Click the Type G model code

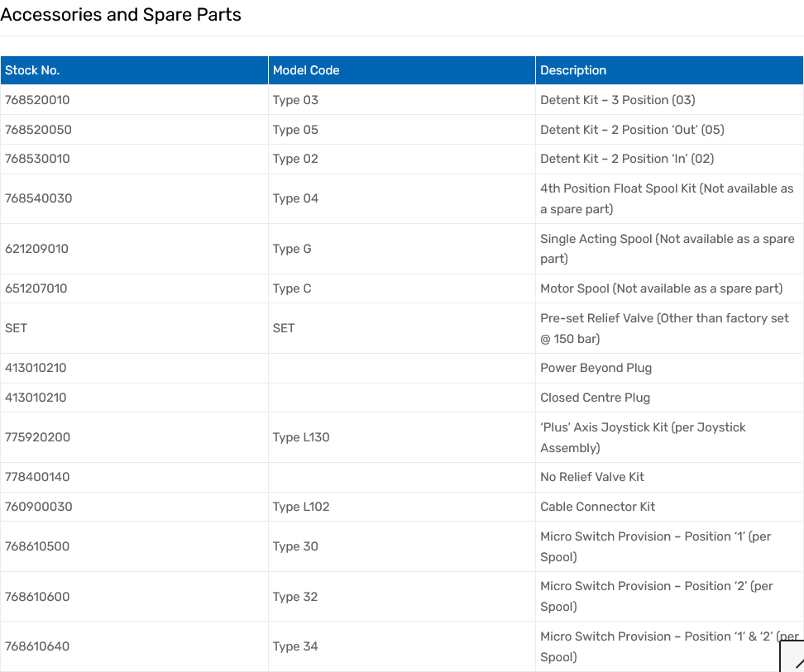click(292, 249)
